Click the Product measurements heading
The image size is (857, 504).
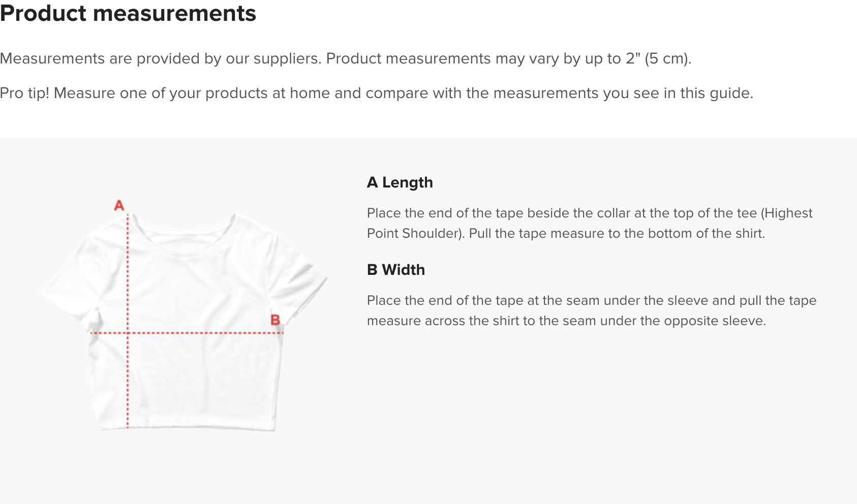(x=128, y=13)
